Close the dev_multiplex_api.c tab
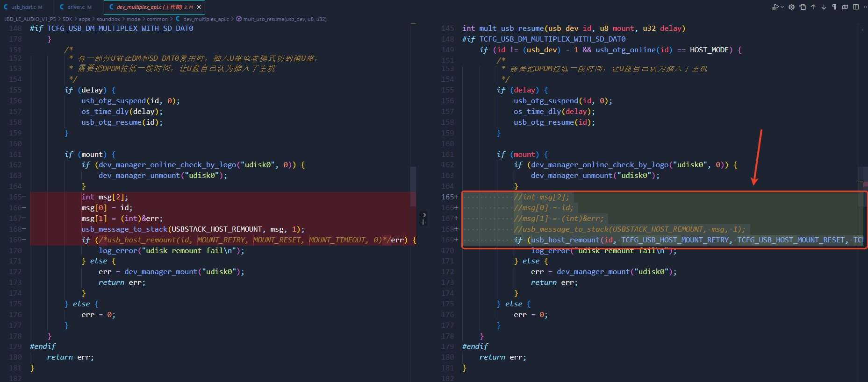 click(x=199, y=7)
